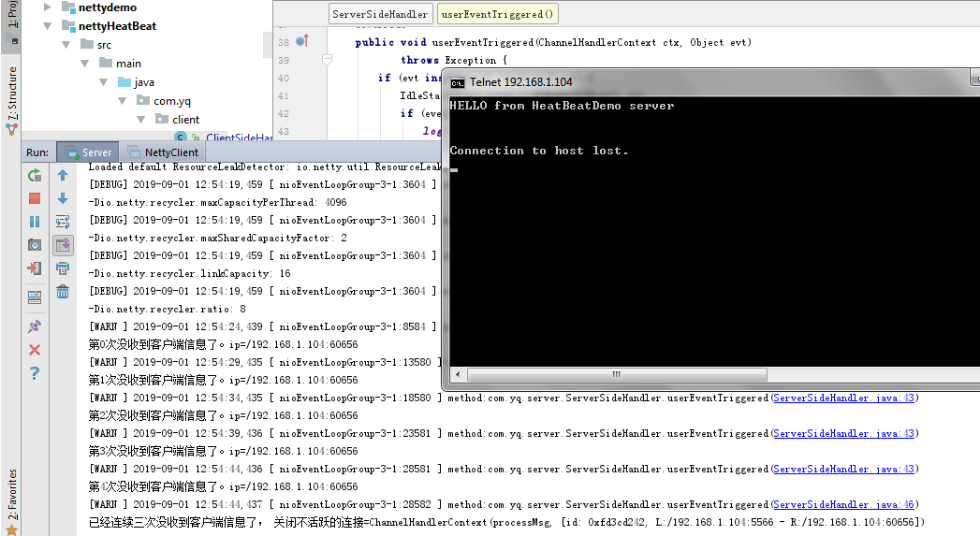Toggle scroll to end of console
This screenshot has height=536, width=980.
click(63, 245)
